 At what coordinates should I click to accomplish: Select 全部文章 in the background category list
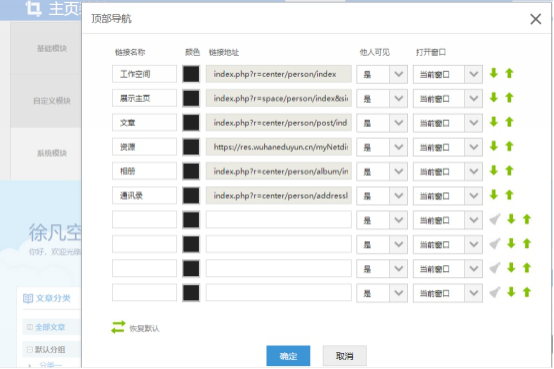(x=49, y=327)
